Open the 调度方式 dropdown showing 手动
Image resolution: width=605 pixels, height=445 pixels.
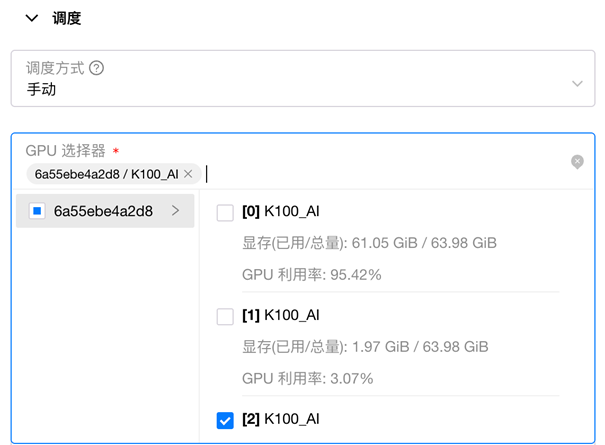click(303, 78)
